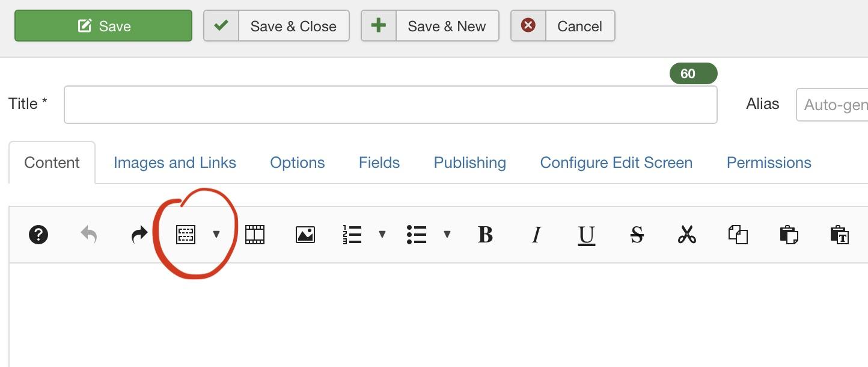Click the redo arrow icon
Image resolution: width=868 pixels, height=367 pixels.
click(139, 235)
